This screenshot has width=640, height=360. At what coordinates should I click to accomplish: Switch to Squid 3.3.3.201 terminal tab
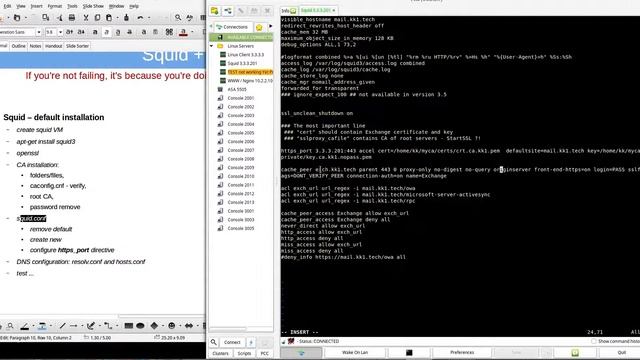coord(318,10)
